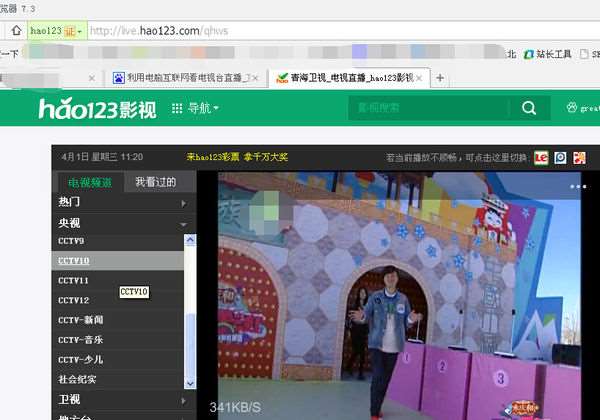Close the leftmost blurred browser tab
This screenshot has height=420, width=600.
(x=92, y=78)
